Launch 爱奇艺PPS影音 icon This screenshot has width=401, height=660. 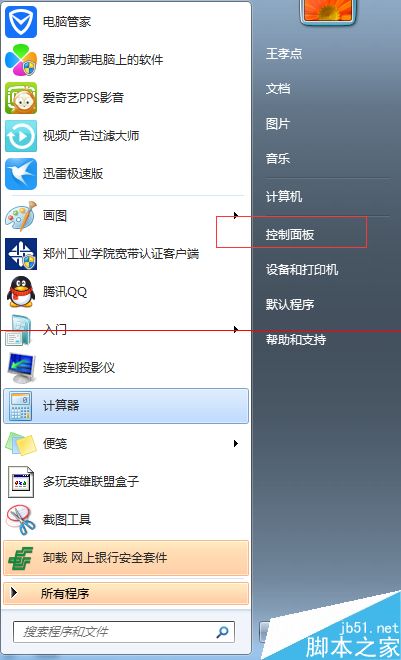pos(21,98)
